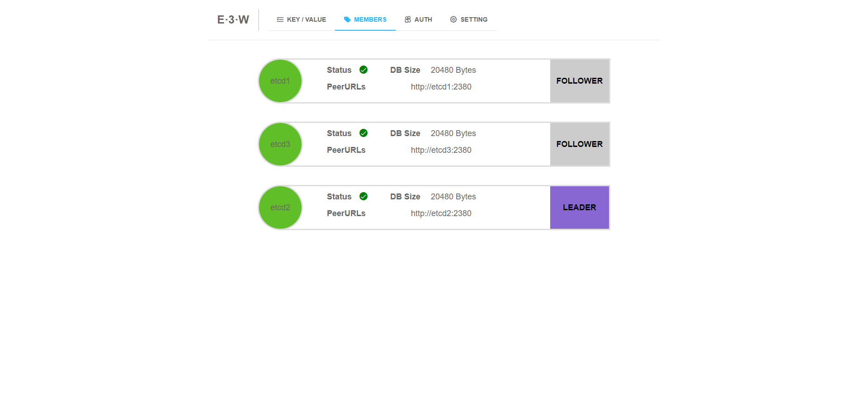
Task: Select the etcd3 green circle
Action: click(280, 144)
